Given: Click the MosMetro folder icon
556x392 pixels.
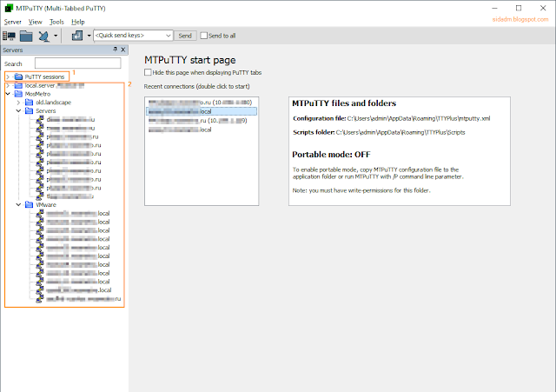Looking at the screenshot, I should [18, 94].
